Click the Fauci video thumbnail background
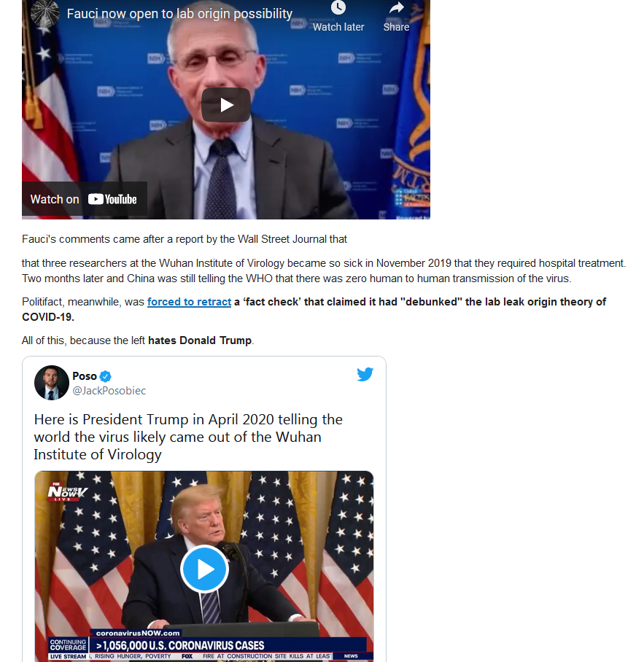Viewport: 644px width, 662px height. 226,109
